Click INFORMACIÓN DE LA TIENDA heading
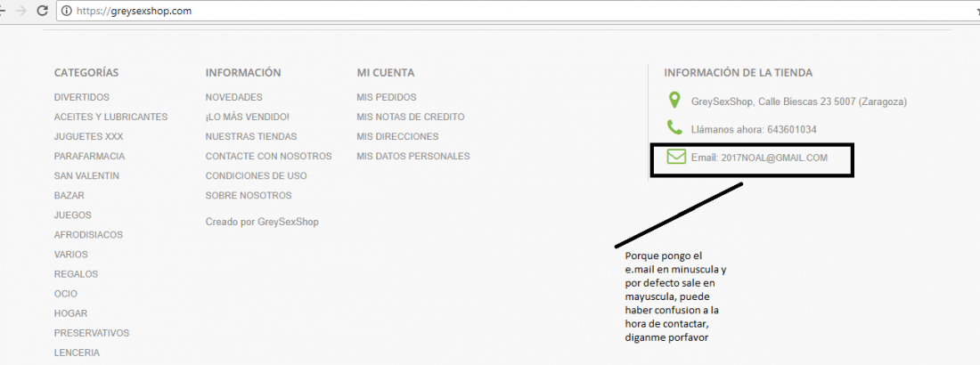This screenshot has width=980, height=365. point(739,72)
